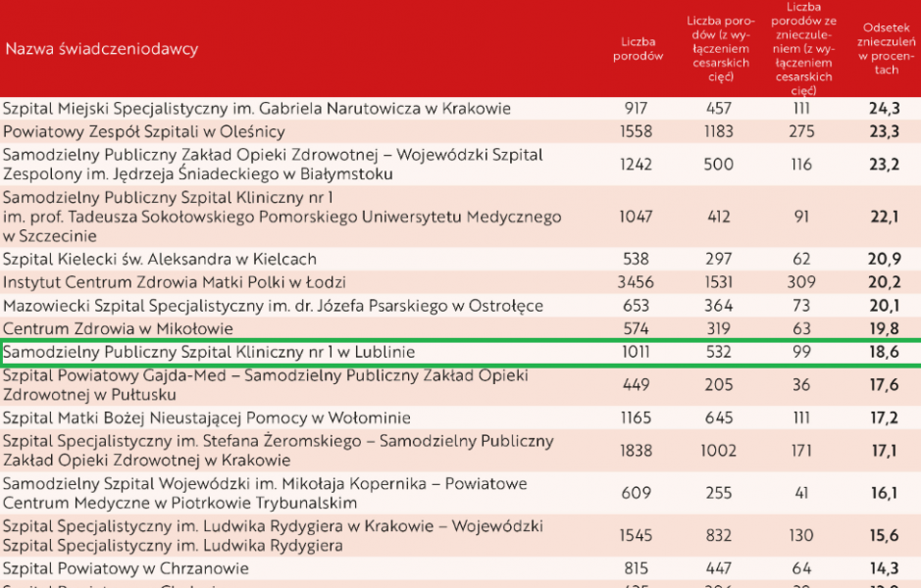Click Centrum Zdrowia w Mikołowie entry
The image size is (921, 588).
click(x=118, y=329)
